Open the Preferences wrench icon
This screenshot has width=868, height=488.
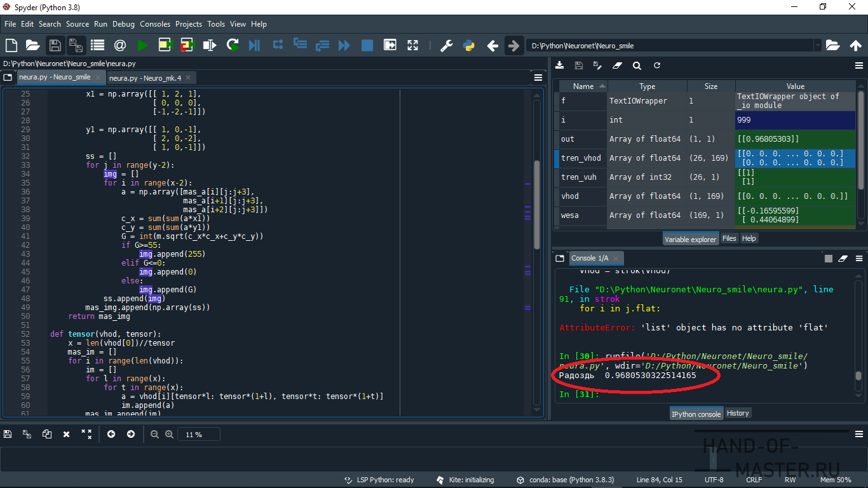(x=446, y=45)
